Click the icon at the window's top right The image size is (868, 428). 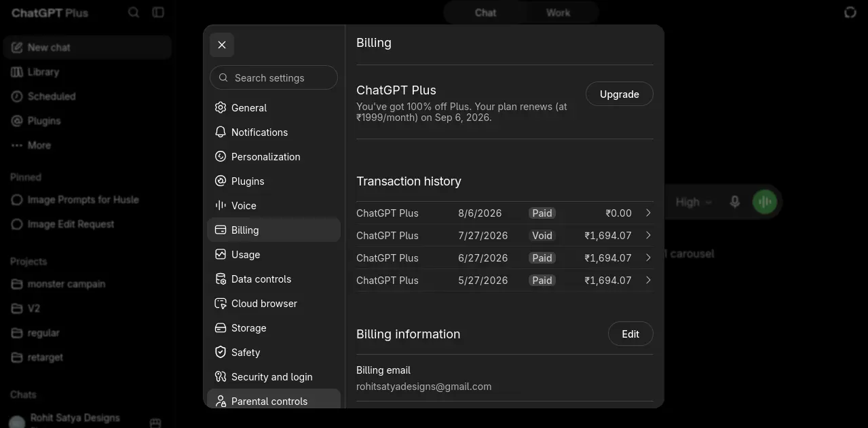[x=850, y=12]
